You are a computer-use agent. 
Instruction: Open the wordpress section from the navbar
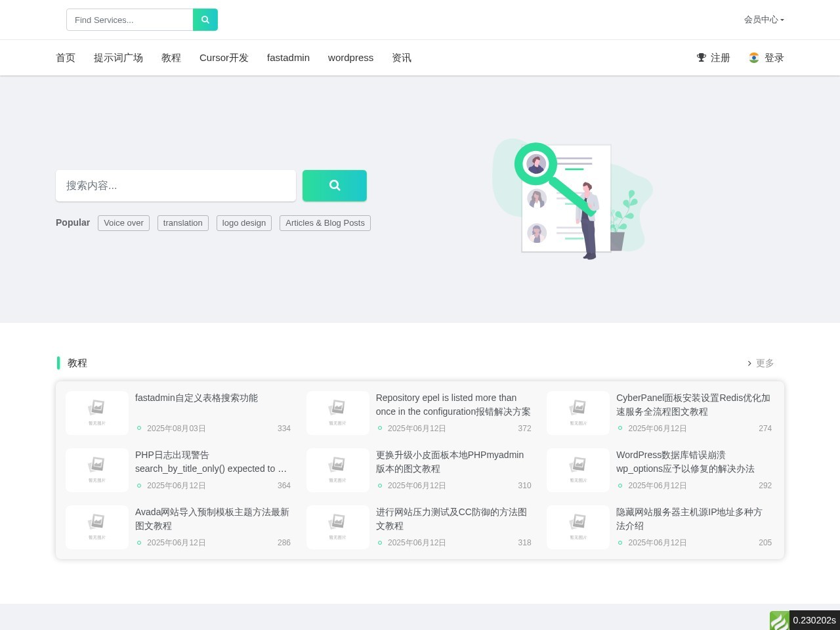(350, 58)
